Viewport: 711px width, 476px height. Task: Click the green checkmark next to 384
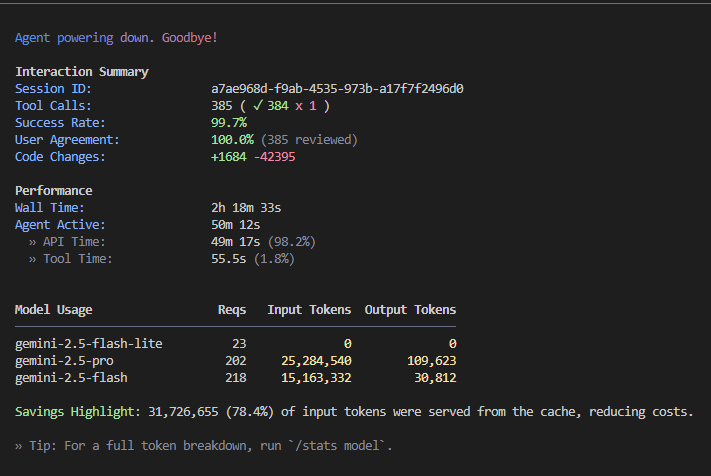(256, 106)
